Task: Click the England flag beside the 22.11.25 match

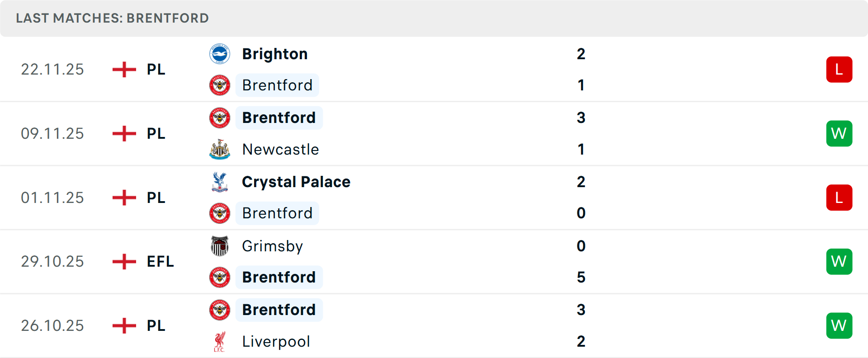Action: (x=123, y=69)
